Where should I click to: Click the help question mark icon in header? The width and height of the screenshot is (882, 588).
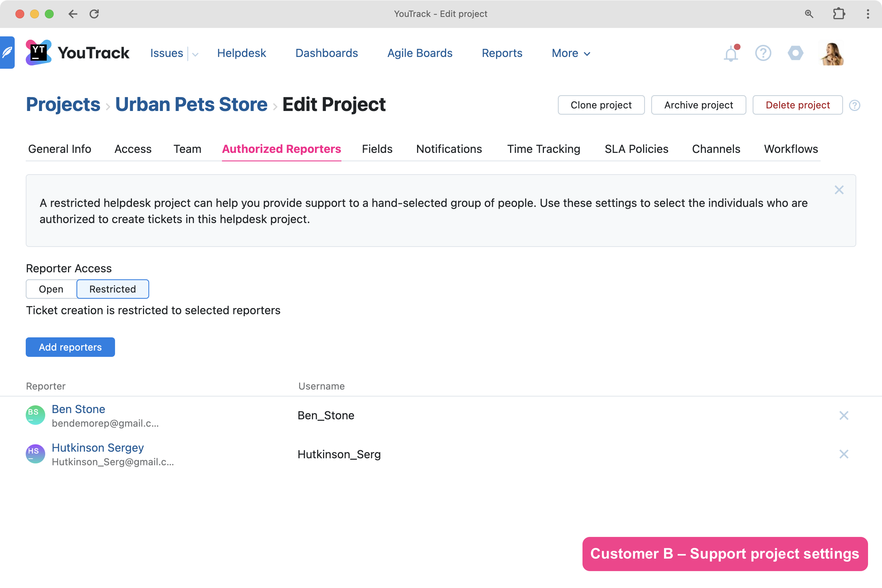click(763, 53)
